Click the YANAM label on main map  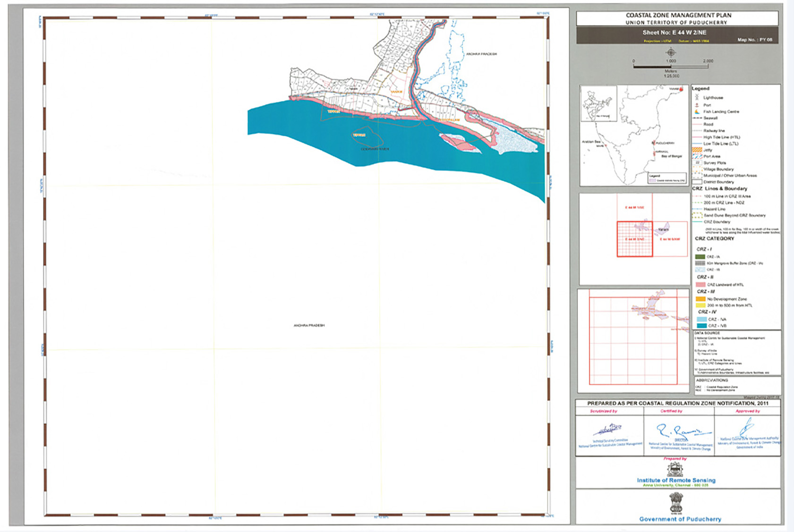click(395, 92)
